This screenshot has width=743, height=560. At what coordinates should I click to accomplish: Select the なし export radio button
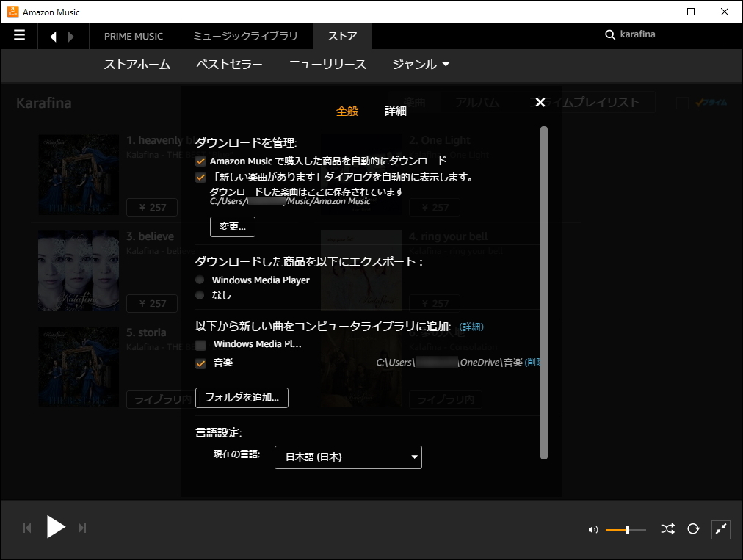coord(199,296)
